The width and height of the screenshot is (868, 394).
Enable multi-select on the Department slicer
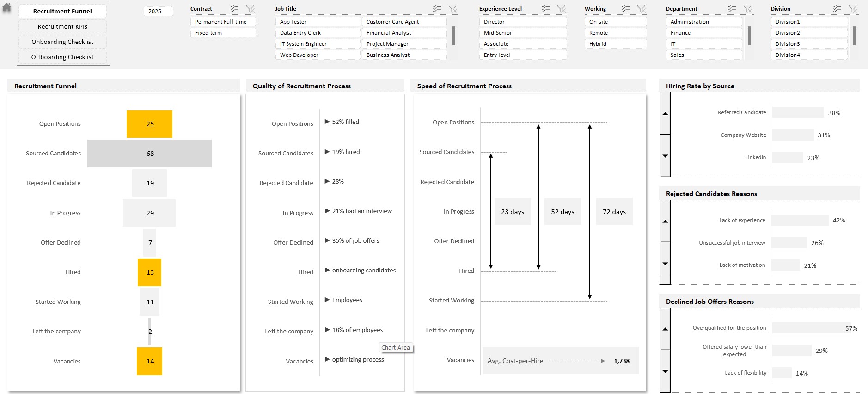pyautogui.click(x=732, y=9)
